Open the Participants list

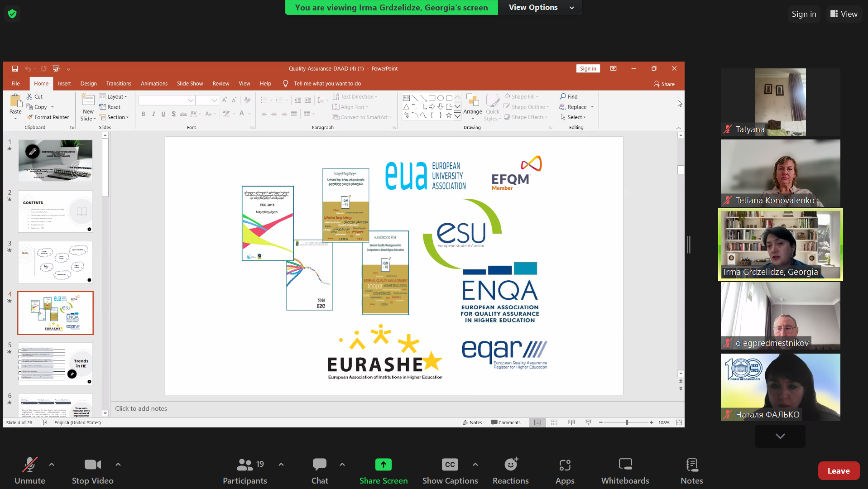point(245,470)
